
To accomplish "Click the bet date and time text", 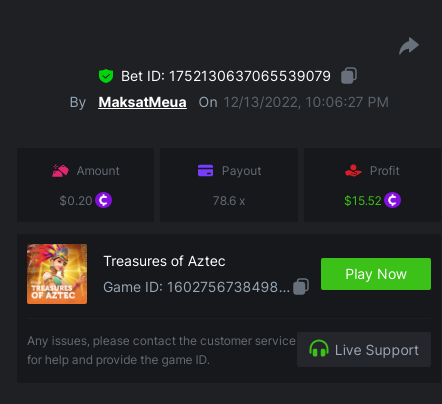I will (306, 102).
